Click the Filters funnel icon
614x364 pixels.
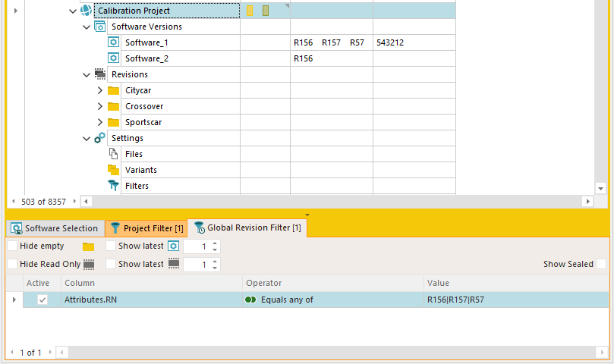click(x=114, y=186)
